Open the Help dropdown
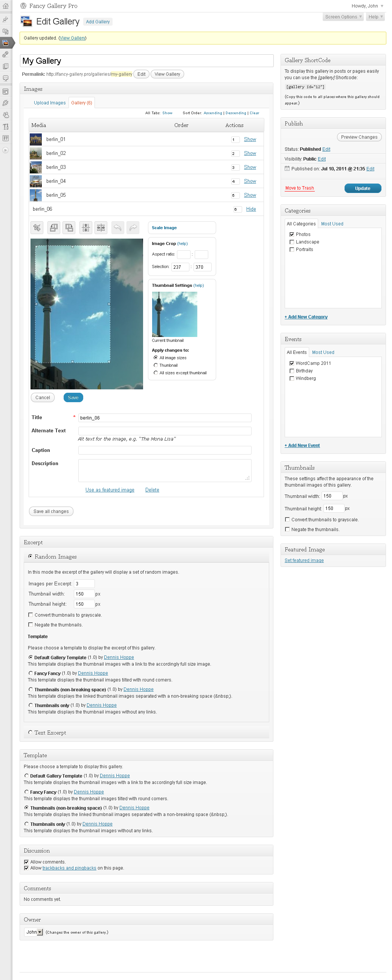Image resolution: width=392 pixels, height=980 pixels. pos(375,17)
